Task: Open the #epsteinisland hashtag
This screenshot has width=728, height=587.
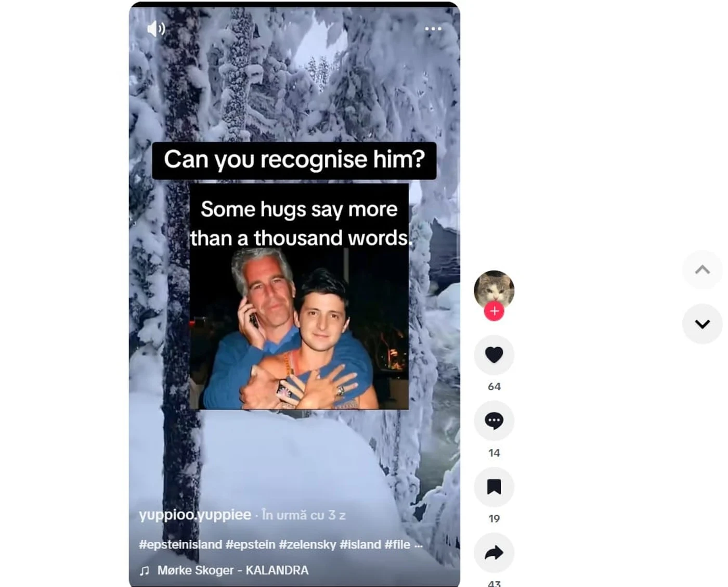Action: pos(180,544)
